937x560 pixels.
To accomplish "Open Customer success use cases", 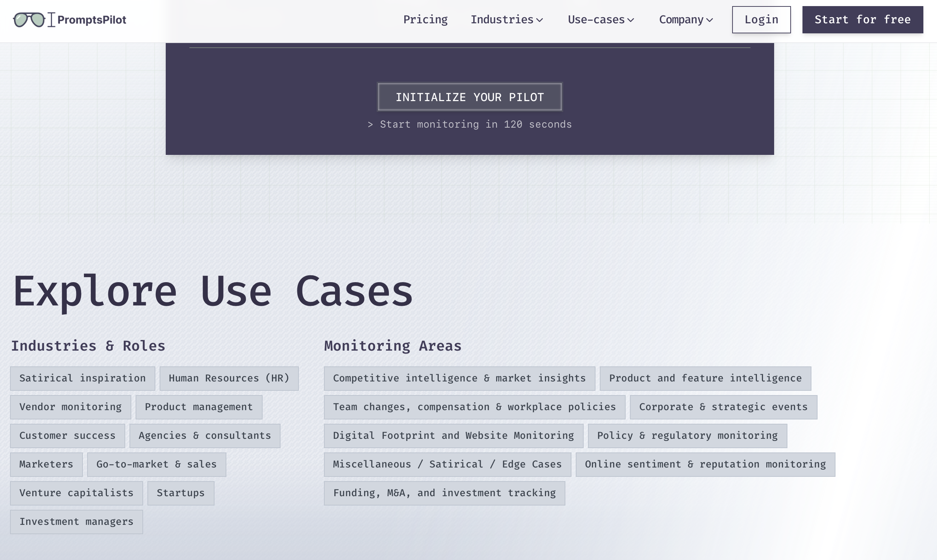I will point(67,436).
